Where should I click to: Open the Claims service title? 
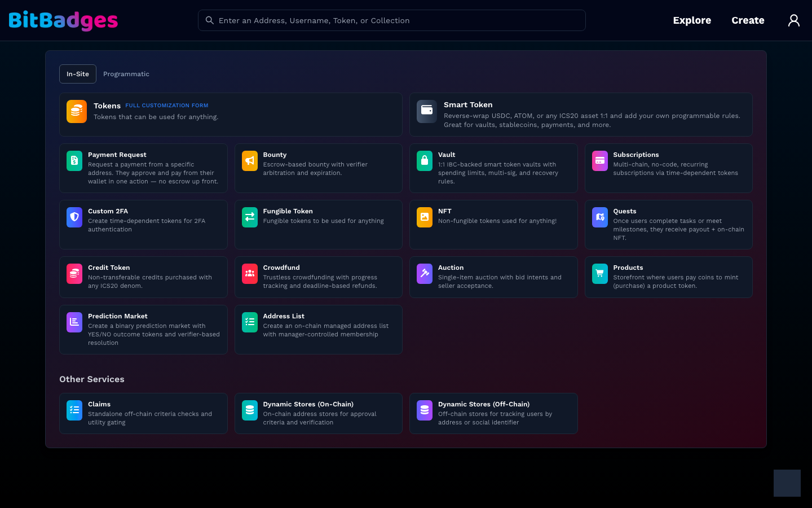(x=99, y=404)
